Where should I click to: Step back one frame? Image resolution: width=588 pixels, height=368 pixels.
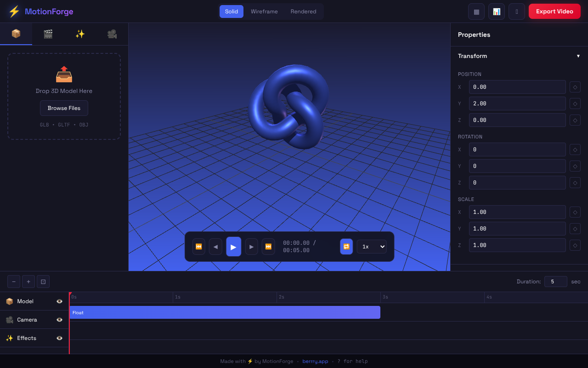(x=215, y=247)
